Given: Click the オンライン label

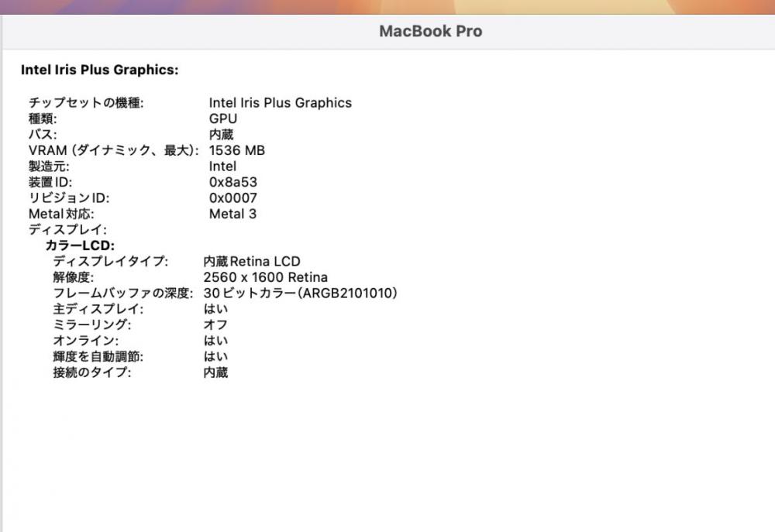Looking at the screenshot, I should 86,341.
